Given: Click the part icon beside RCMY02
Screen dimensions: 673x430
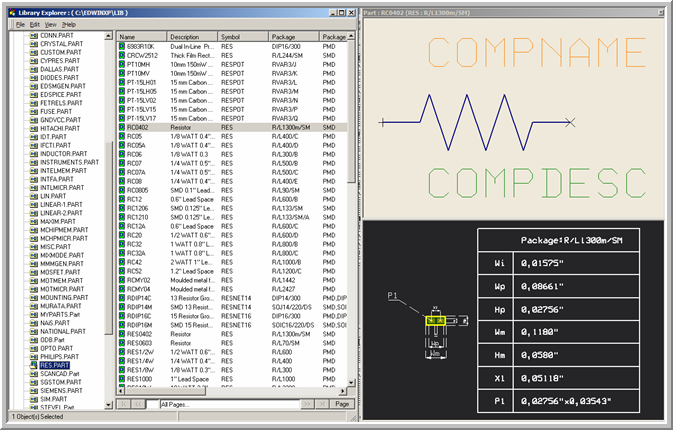Looking at the screenshot, I should [122, 280].
